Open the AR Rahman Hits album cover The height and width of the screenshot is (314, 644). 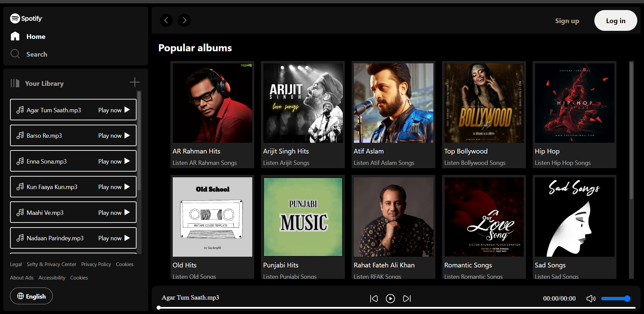pos(212,103)
